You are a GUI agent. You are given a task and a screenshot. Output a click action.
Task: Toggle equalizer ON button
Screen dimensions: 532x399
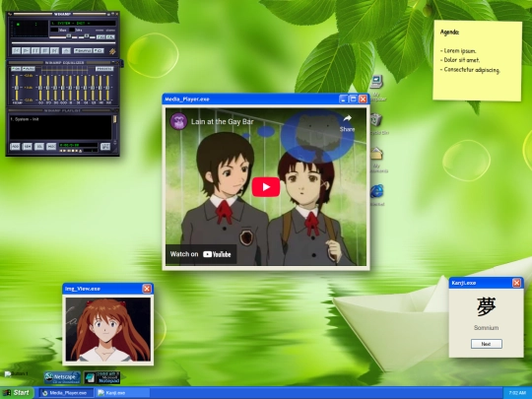pyautogui.click(x=16, y=69)
